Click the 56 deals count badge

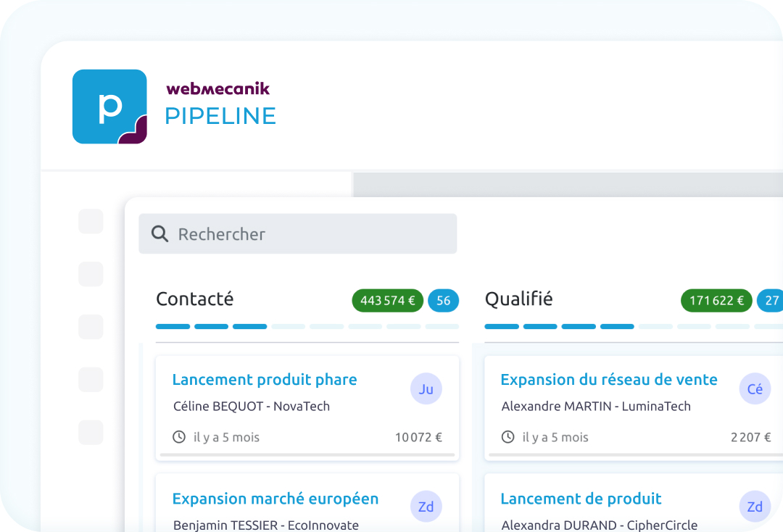[x=443, y=300]
